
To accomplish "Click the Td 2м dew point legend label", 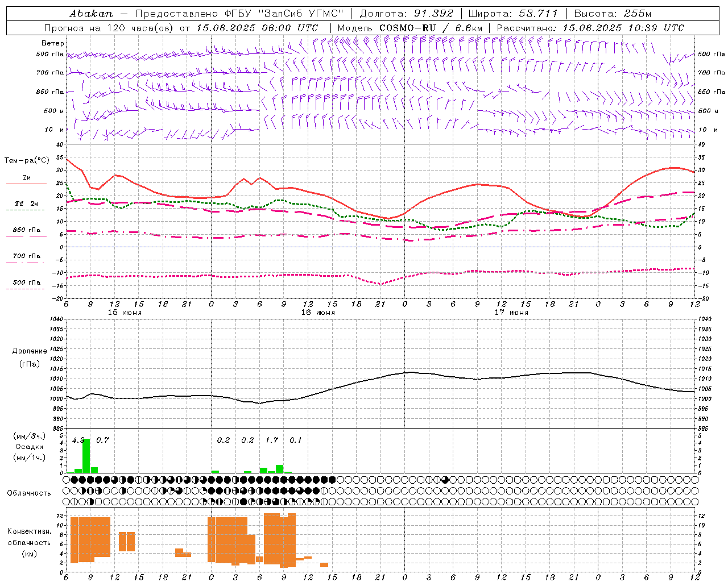I will pos(27,203).
